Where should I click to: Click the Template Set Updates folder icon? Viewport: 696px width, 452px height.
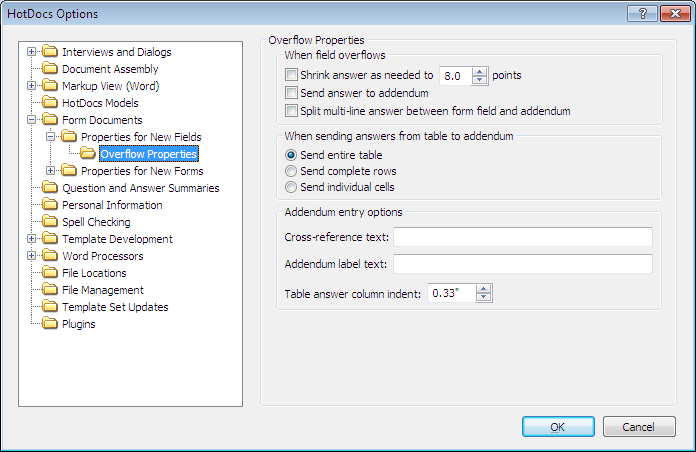[x=50, y=307]
